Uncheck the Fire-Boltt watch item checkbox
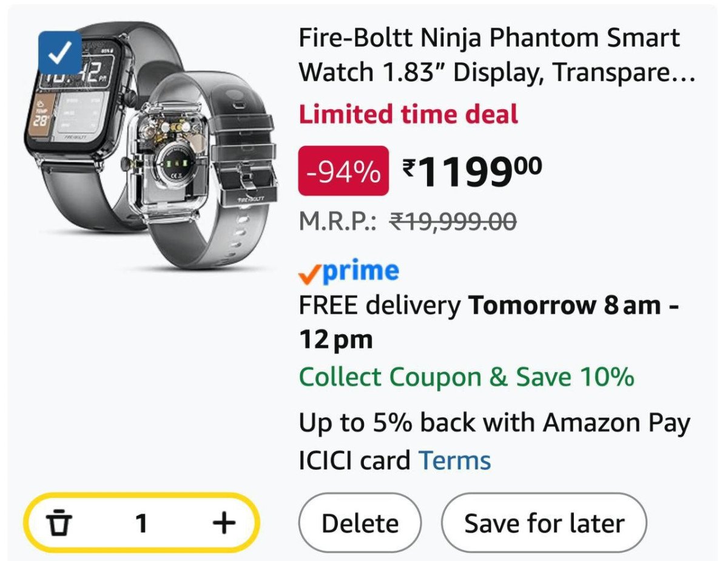Screen dimensions: 728x561 tap(59, 53)
